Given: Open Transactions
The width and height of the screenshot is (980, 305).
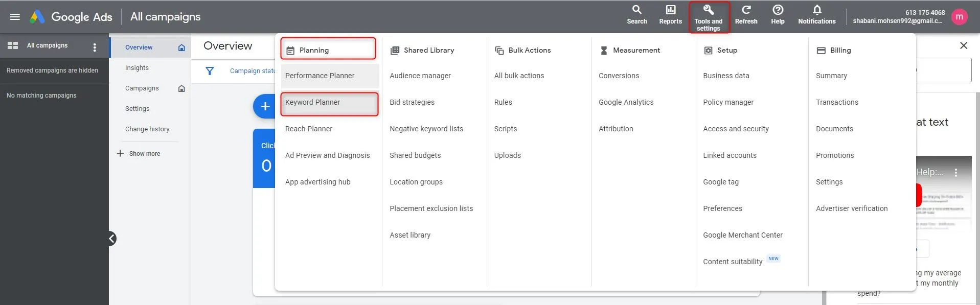Looking at the screenshot, I should (x=837, y=102).
